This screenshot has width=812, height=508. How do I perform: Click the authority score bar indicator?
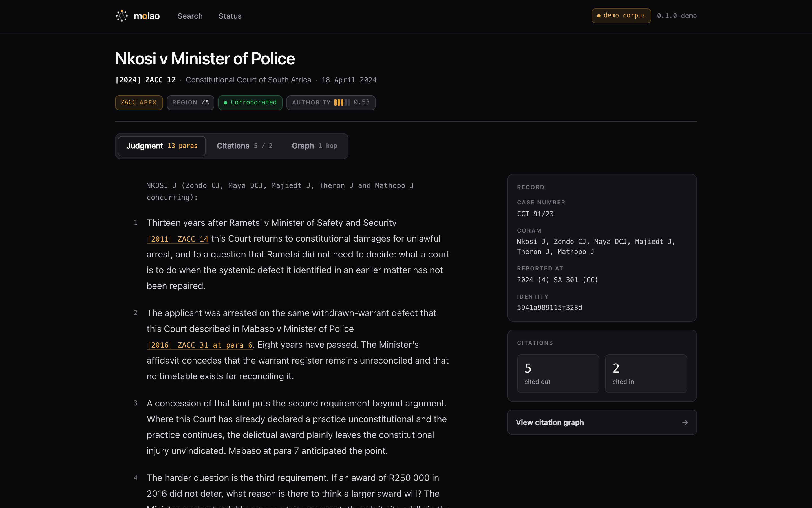point(342,102)
